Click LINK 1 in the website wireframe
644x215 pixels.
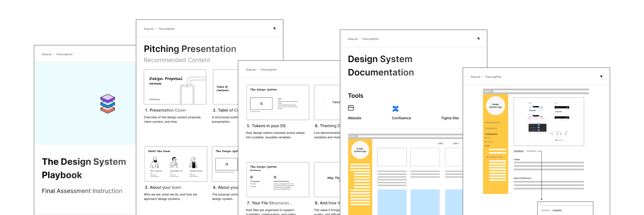440,143
